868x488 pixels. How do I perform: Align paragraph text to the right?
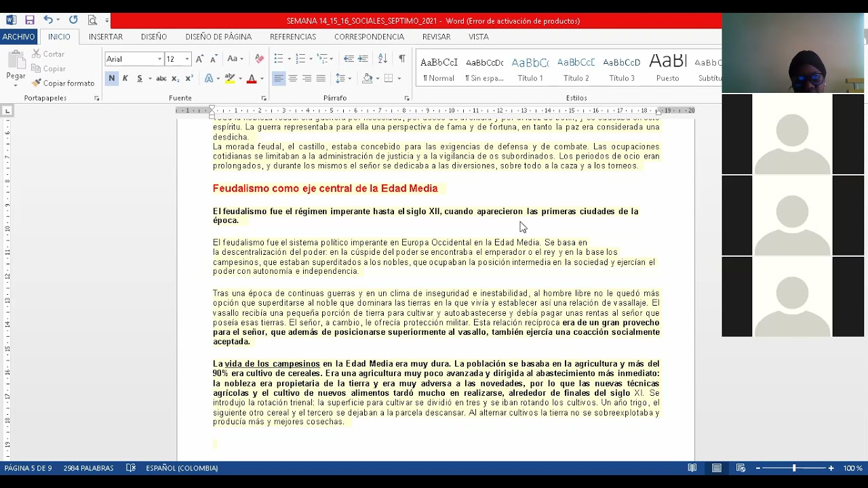pos(307,79)
